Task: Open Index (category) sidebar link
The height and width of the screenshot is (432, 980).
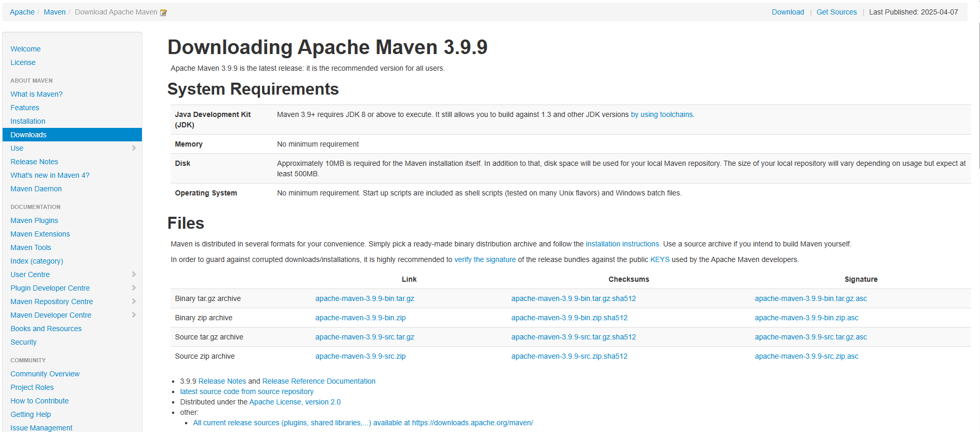Action: [37, 261]
